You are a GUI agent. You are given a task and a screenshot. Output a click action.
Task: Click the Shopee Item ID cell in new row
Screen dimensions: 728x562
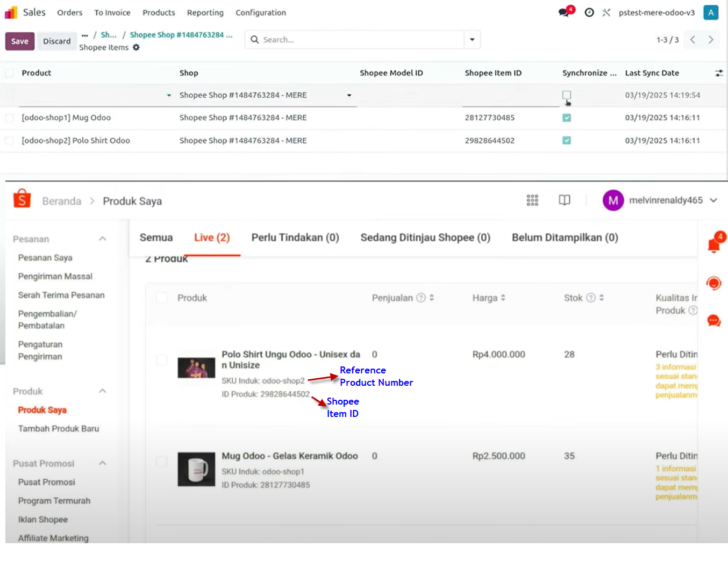(x=510, y=95)
